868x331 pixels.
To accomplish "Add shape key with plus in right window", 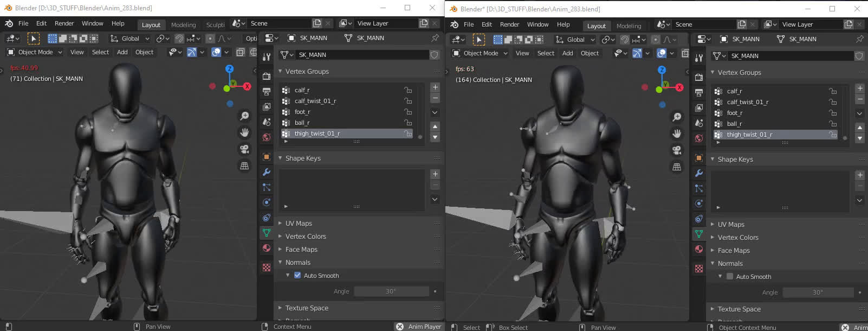I will coord(860,175).
